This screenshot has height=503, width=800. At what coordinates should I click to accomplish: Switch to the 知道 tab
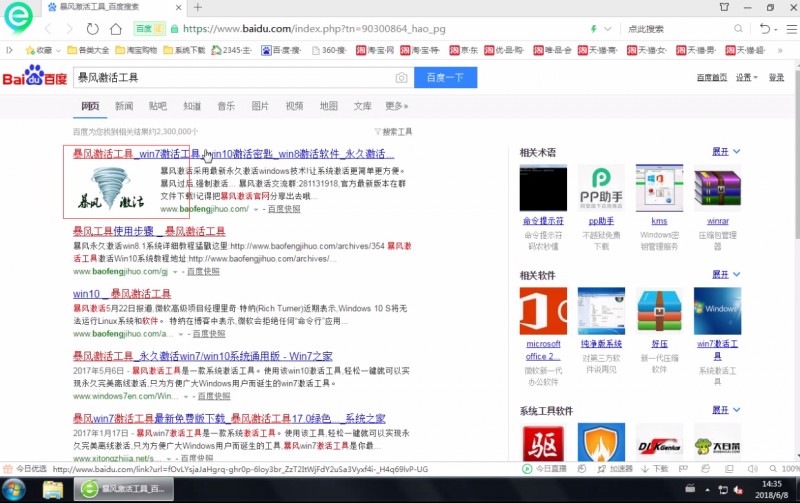click(192, 106)
